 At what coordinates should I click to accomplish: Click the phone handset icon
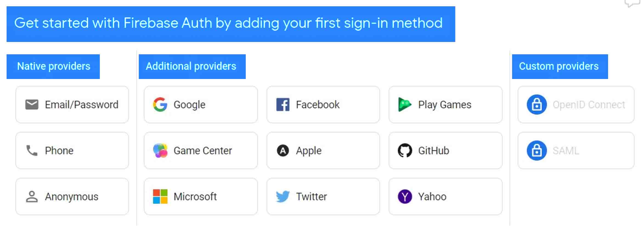point(32,151)
